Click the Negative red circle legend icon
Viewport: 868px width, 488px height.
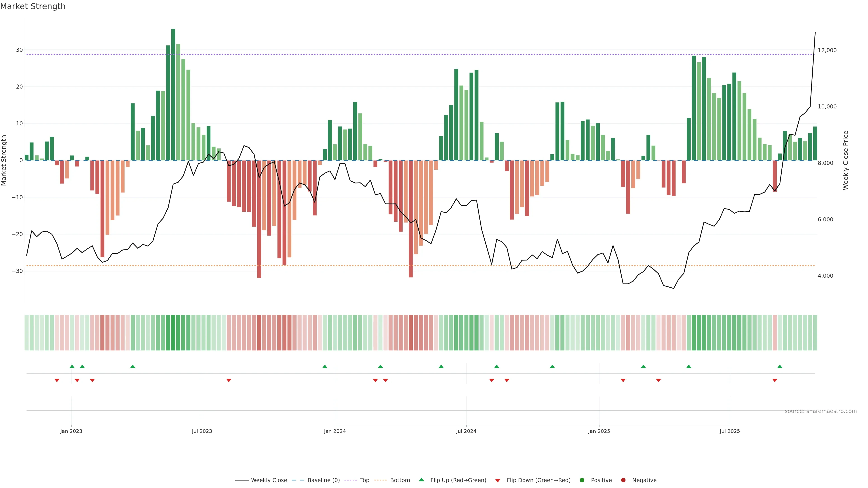click(x=623, y=480)
